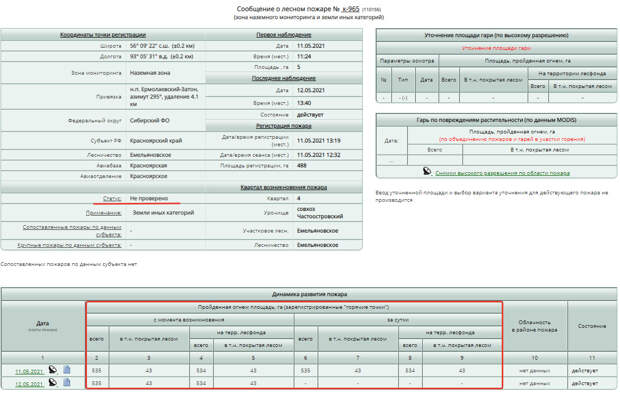Image resolution: width=620 pixels, height=393 pixels.
Task: Click 'Уточнение площади гари (по высокому разрешению)' header
Action: coord(496,35)
